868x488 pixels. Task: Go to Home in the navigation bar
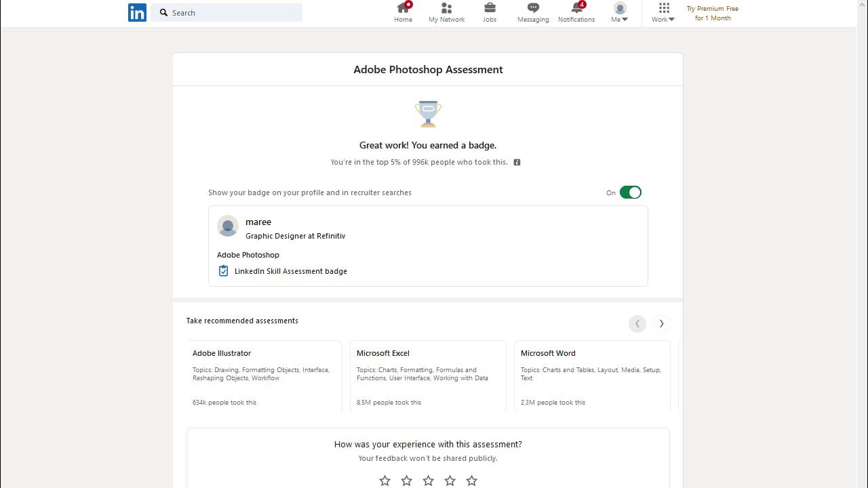403,13
